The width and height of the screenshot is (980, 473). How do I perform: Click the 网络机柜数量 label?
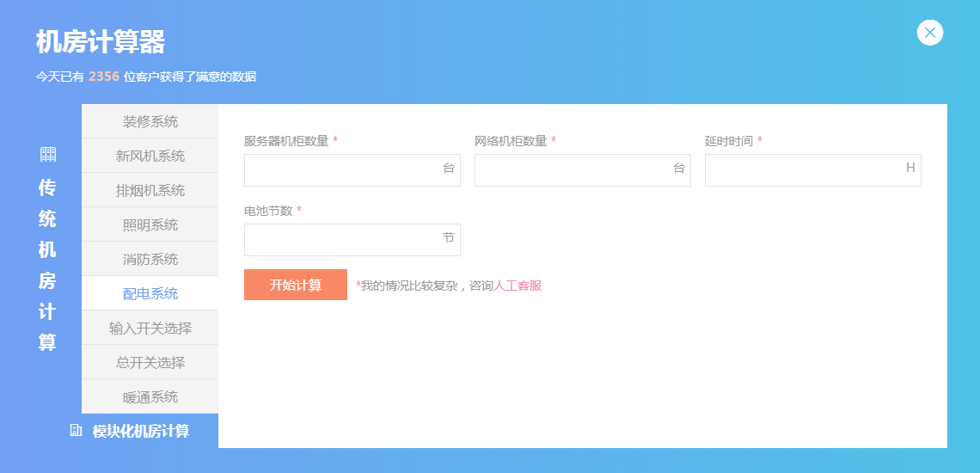tap(511, 141)
